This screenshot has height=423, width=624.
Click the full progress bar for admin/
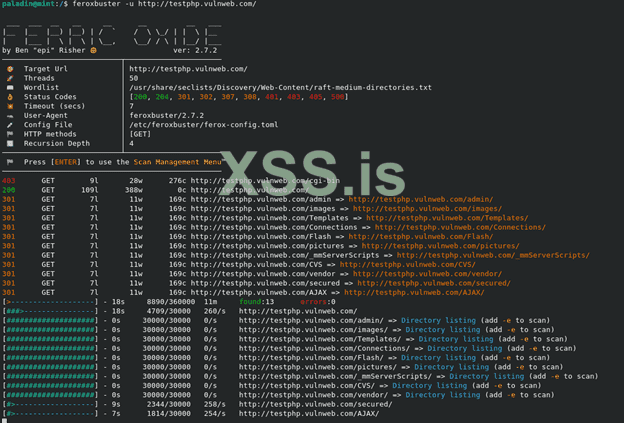click(50, 320)
